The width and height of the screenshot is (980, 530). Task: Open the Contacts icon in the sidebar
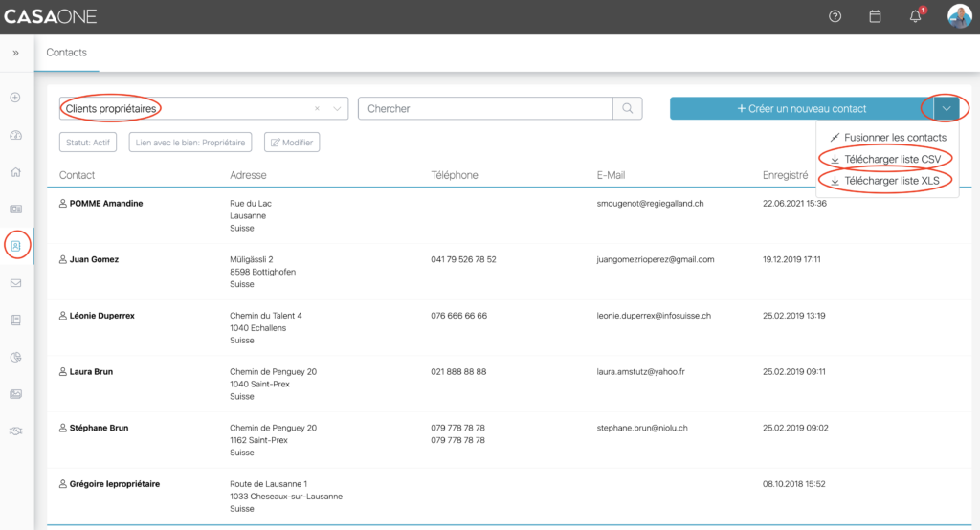click(16, 245)
